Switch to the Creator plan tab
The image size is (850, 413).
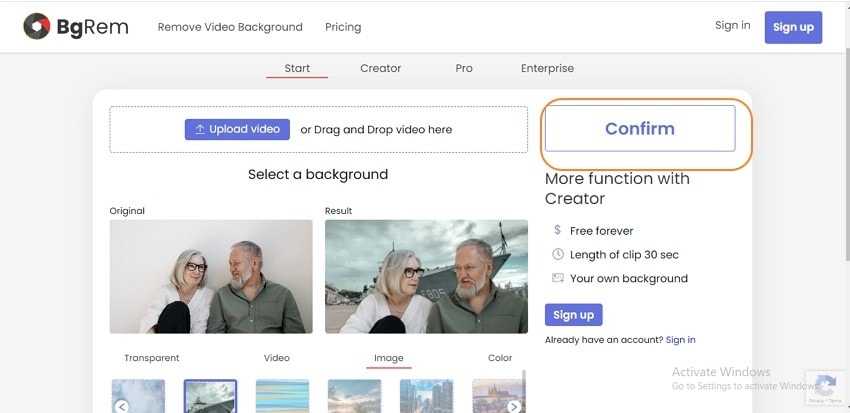(380, 68)
